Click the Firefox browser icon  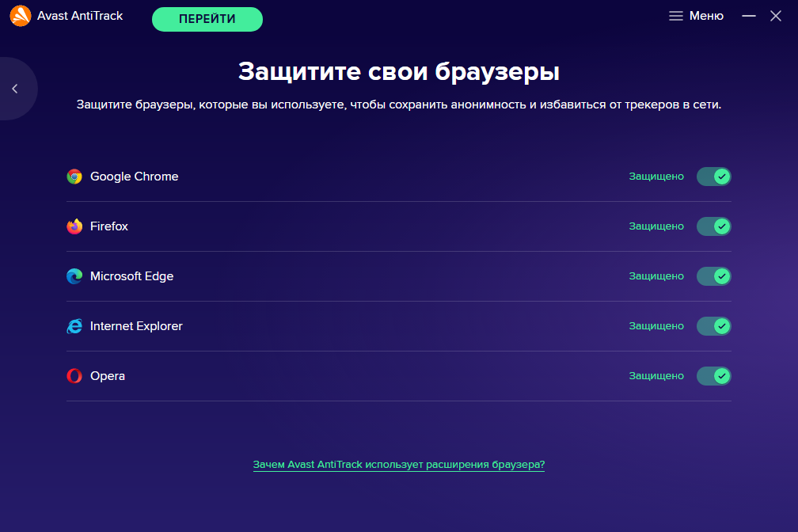74,226
